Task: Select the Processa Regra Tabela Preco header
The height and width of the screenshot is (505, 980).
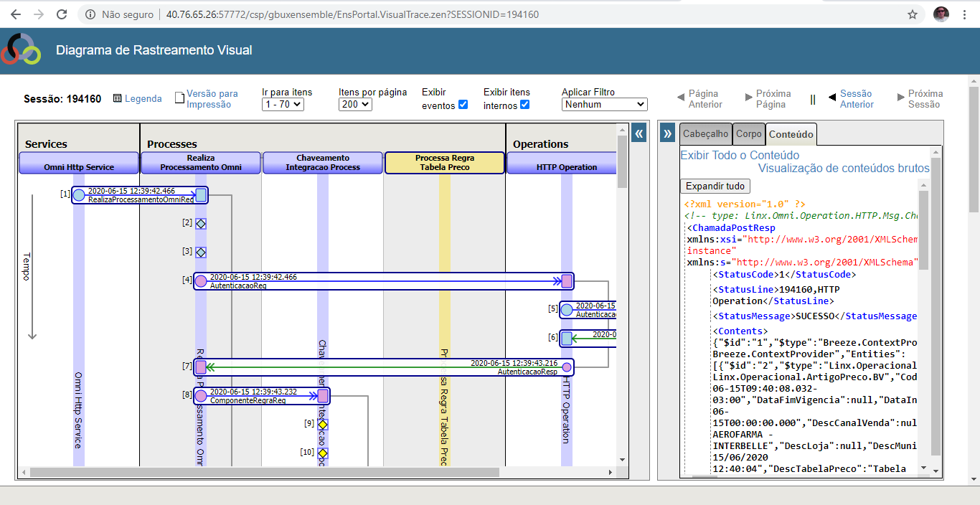Action: click(445, 163)
